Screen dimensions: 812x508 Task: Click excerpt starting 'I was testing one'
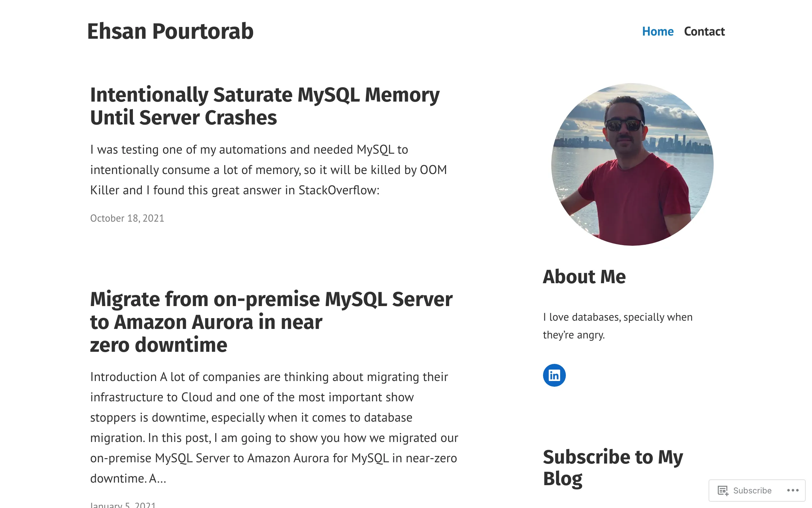[268, 170]
